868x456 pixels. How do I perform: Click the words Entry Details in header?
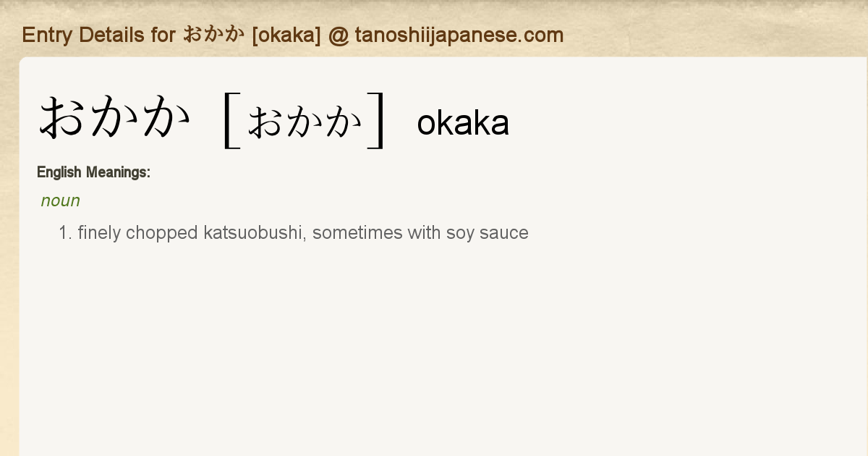[84, 35]
